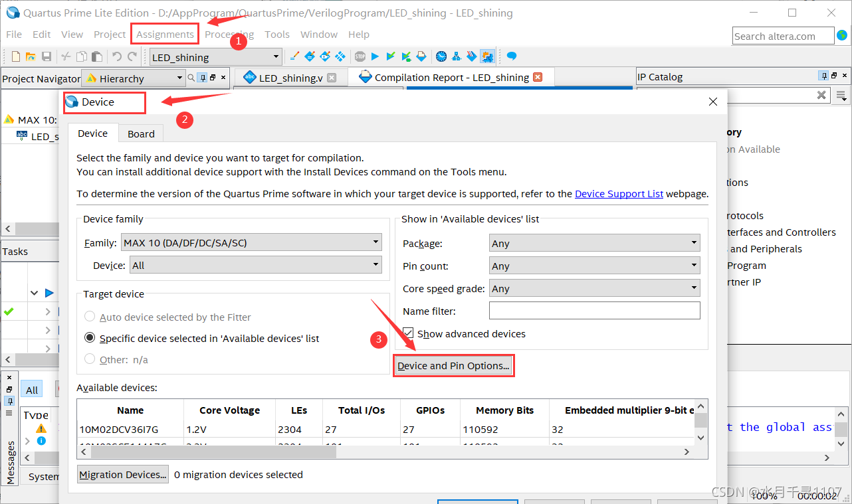Click the Paste clipboard icon
Screen dimensions: 852x504
(x=97, y=57)
